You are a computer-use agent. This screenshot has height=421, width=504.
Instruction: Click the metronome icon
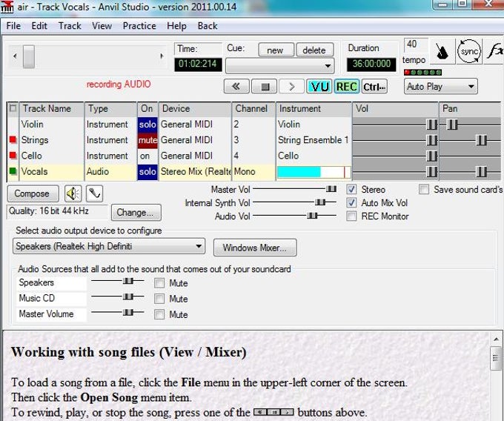tap(442, 51)
